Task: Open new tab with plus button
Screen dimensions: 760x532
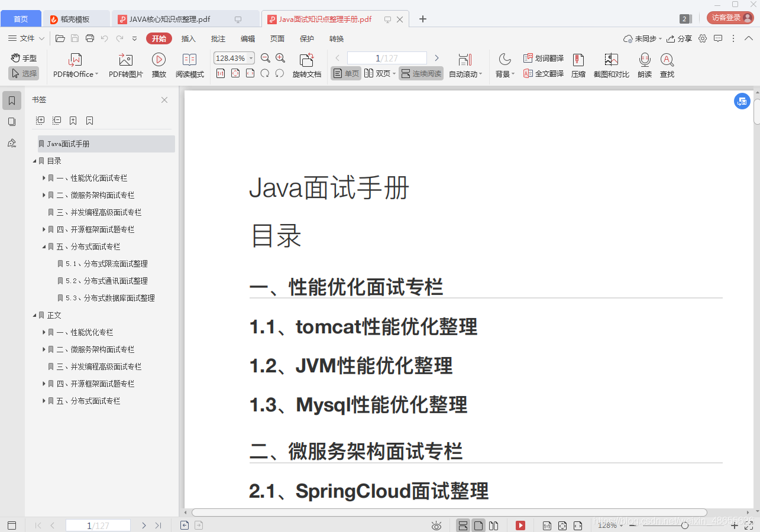Action: 422,19
